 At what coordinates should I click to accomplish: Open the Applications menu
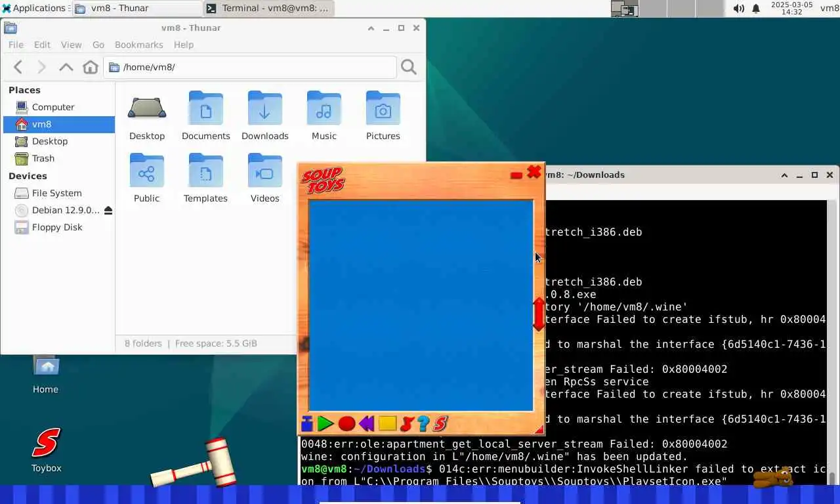click(x=34, y=9)
